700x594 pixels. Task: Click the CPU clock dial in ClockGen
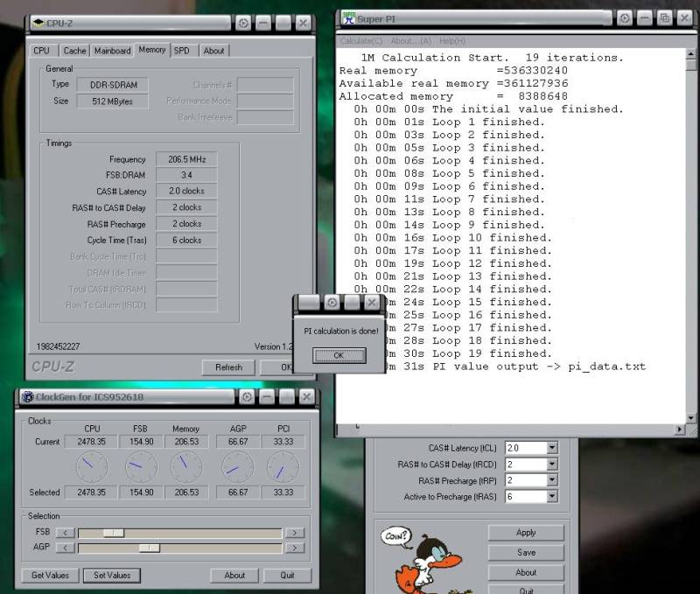[x=92, y=467]
